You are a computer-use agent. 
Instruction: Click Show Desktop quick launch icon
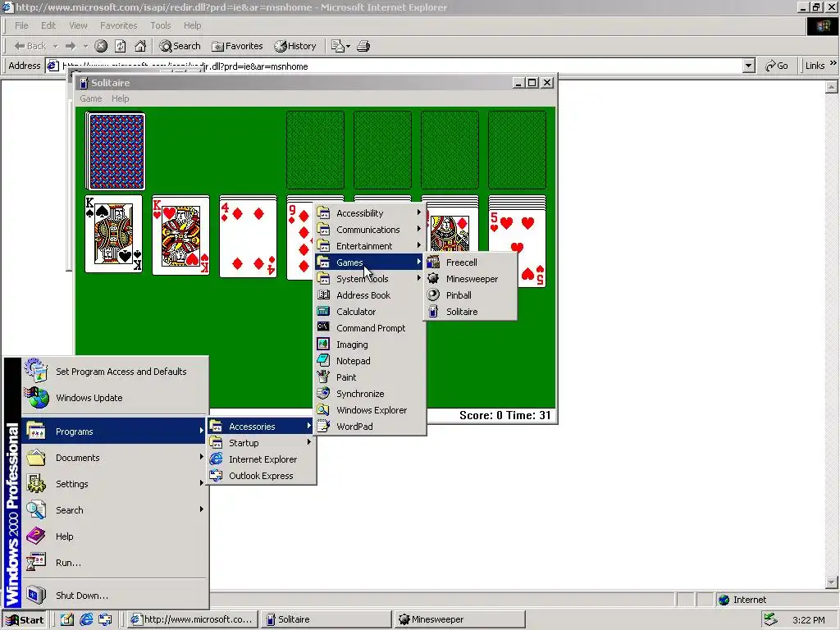67,620
